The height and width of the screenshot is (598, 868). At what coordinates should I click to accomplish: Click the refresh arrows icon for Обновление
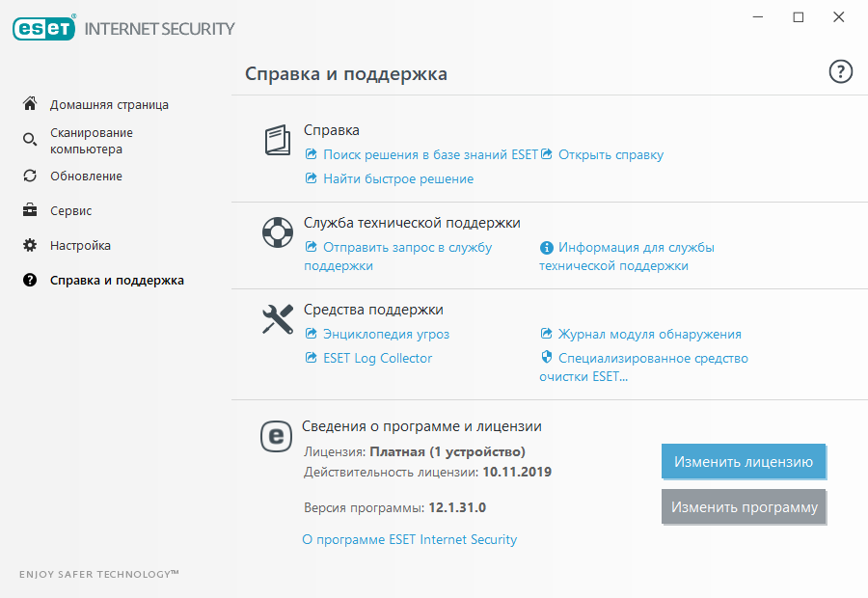(x=30, y=176)
